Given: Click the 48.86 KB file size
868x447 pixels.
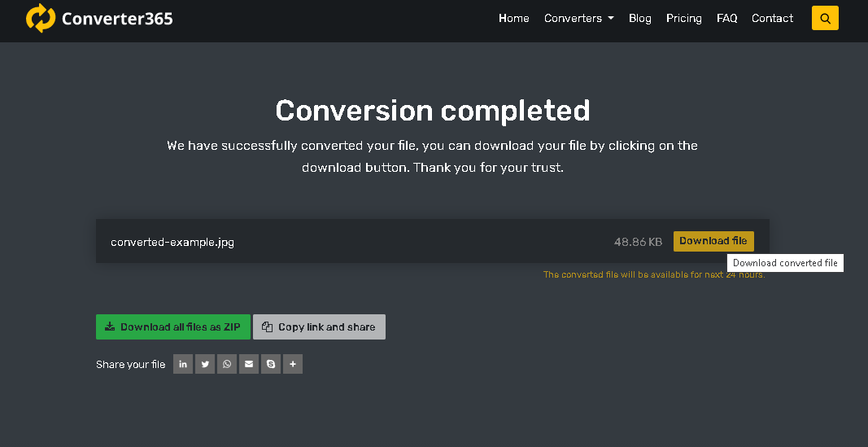Looking at the screenshot, I should [638, 242].
